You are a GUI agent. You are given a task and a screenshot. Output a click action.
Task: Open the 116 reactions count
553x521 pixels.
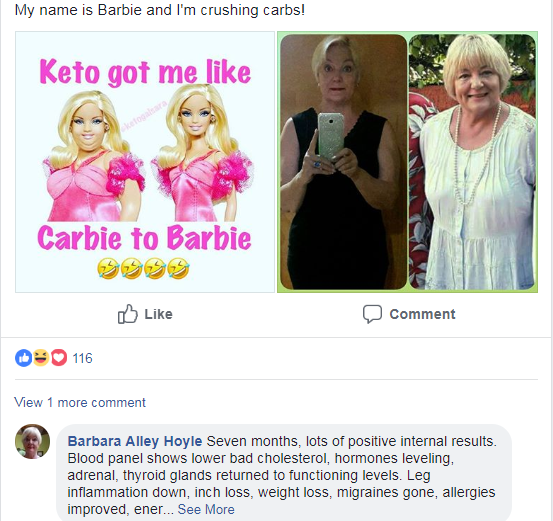(82, 358)
